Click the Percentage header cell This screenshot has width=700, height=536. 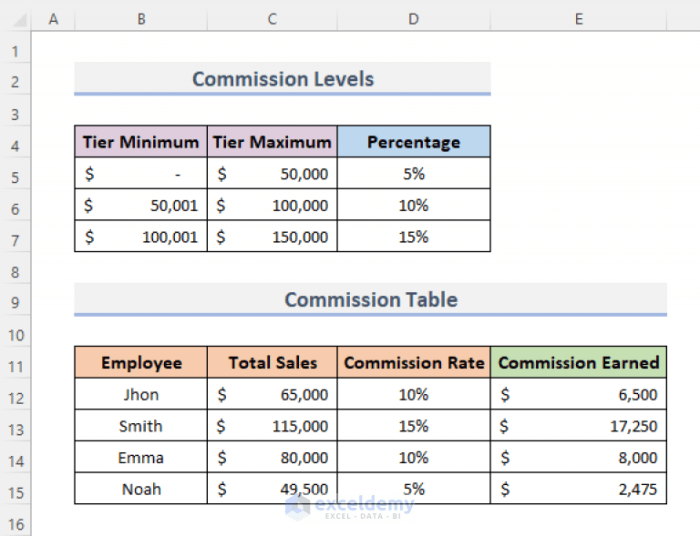pos(414,141)
